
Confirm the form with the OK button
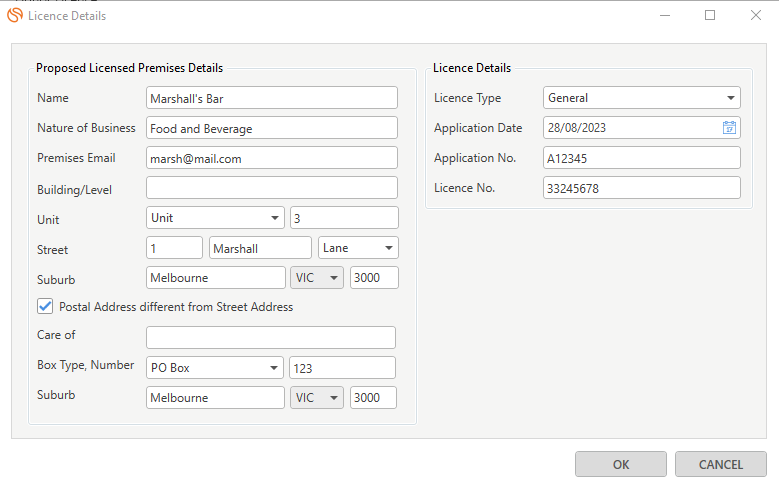pyautogui.click(x=621, y=464)
